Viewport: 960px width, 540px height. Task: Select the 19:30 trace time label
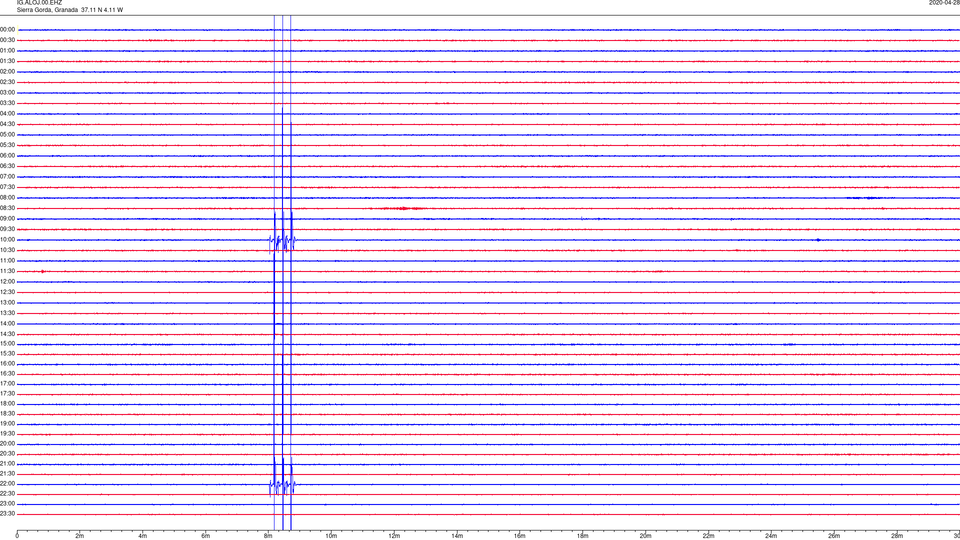(x=7, y=433)
